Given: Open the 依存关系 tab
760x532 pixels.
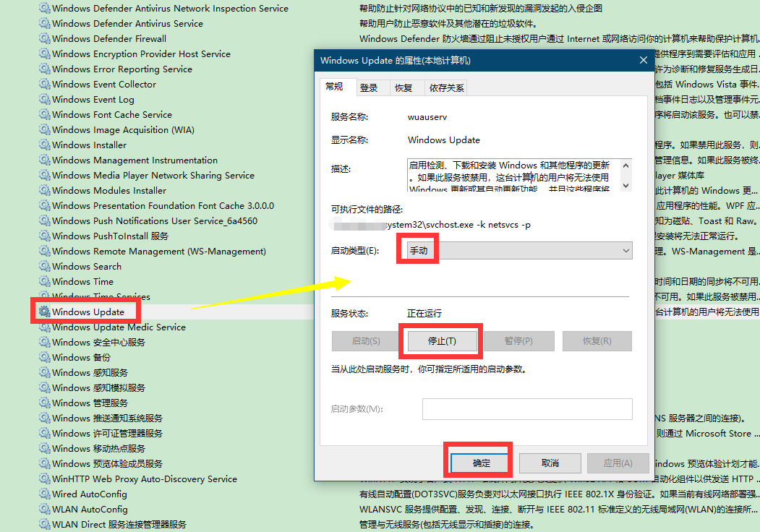Looking at the screenshot, I should pos(446,87).
